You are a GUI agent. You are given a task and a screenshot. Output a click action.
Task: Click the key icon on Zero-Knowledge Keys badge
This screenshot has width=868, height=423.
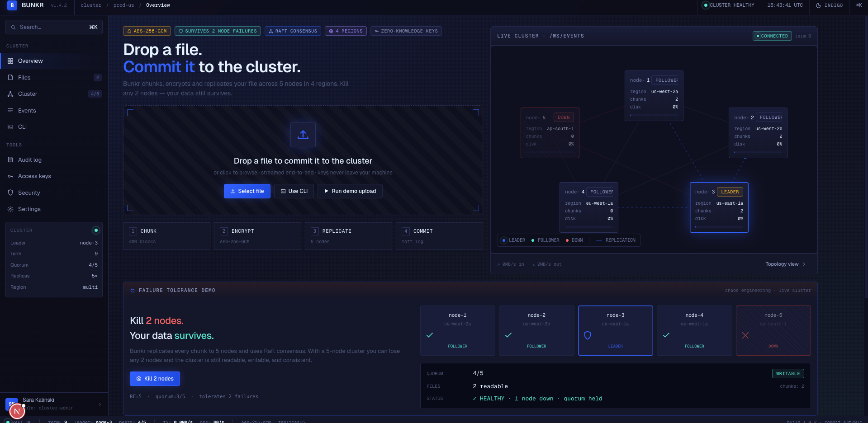coord(377,31)
